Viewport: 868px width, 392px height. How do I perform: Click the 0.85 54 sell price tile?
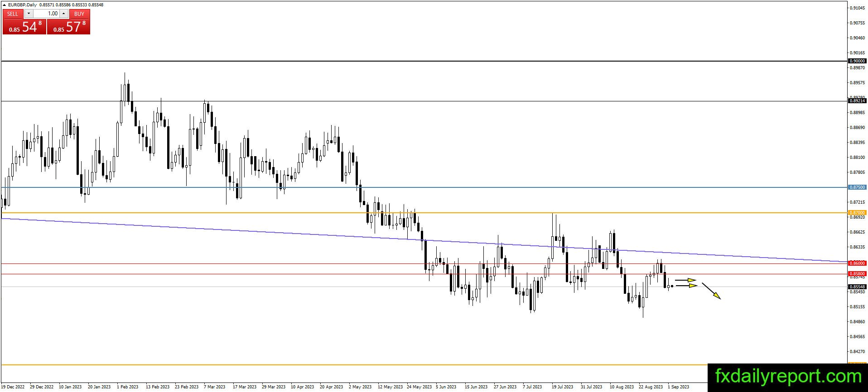(24, 26)
